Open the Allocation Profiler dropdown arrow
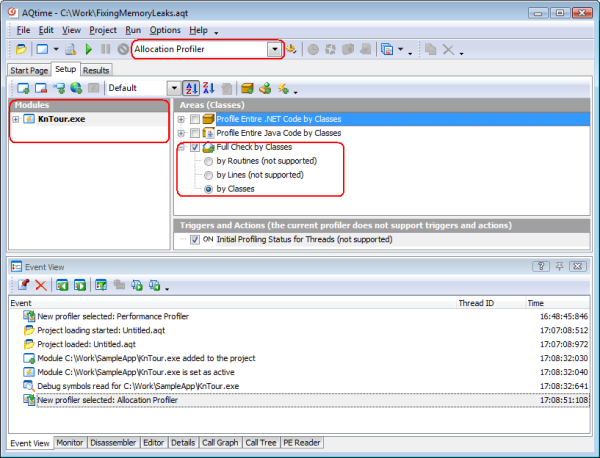Viewport: 600px width, 458px height. pos(274,49)
